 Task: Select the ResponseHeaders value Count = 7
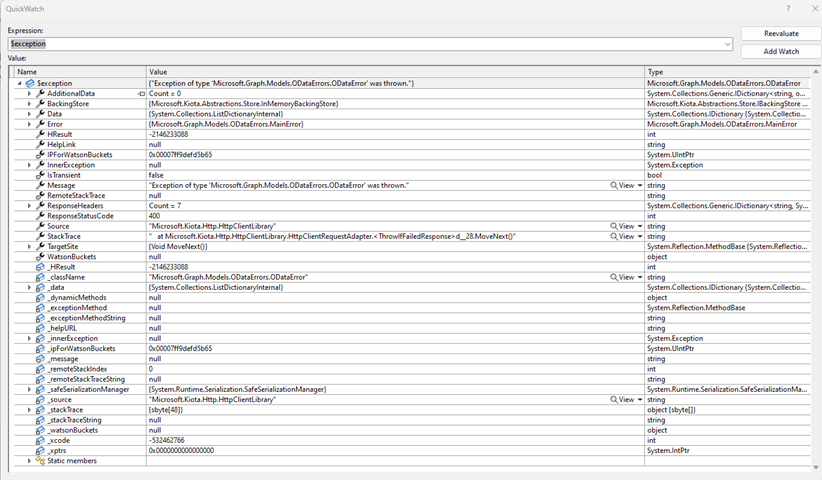(165, 206)
